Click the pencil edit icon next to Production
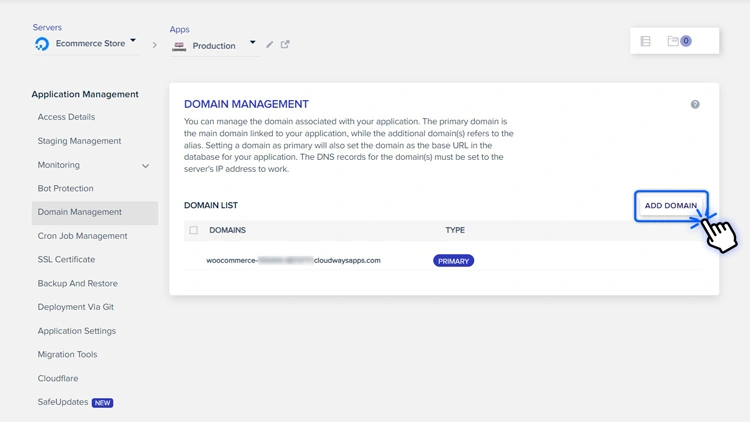Screen dimensions: 750x422 pos(270,45)
